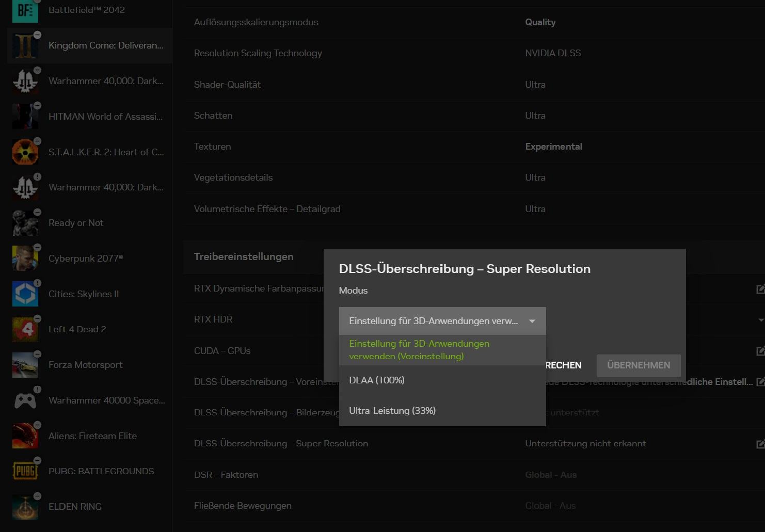Open Battlefield 2042 game icon
The width and height of the screenshot is (765, 532).
pos(25,11)
